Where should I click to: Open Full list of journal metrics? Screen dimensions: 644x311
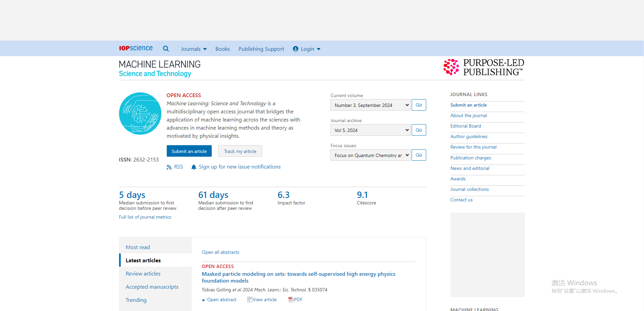[x=145, y=217]
